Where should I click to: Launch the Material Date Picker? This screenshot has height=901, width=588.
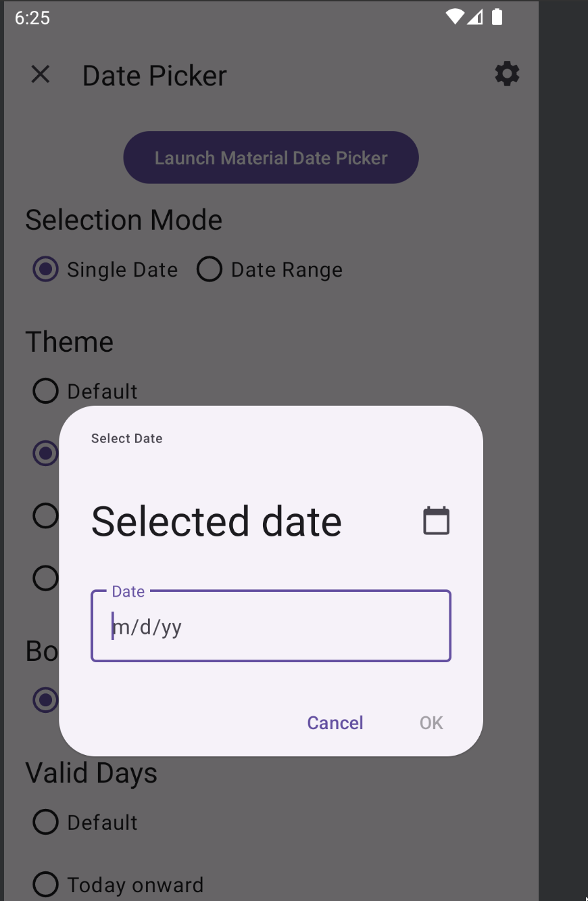click(270, 158)
